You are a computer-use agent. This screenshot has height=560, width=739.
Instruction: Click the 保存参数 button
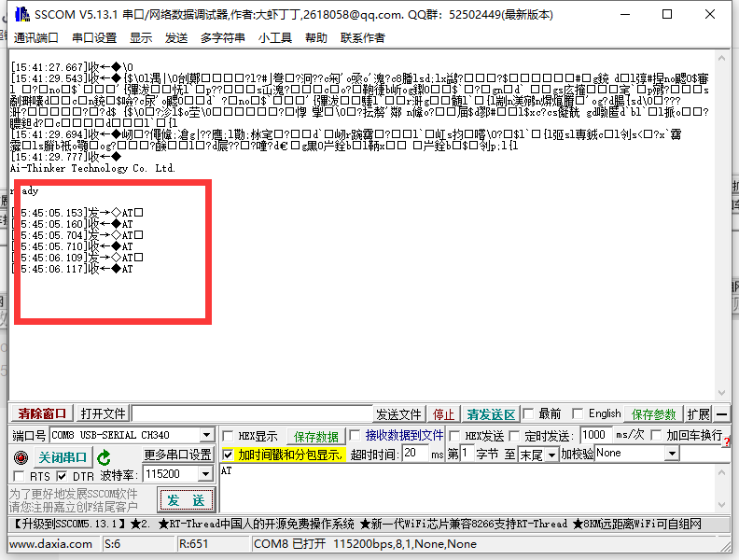click(x=654, y=414)
